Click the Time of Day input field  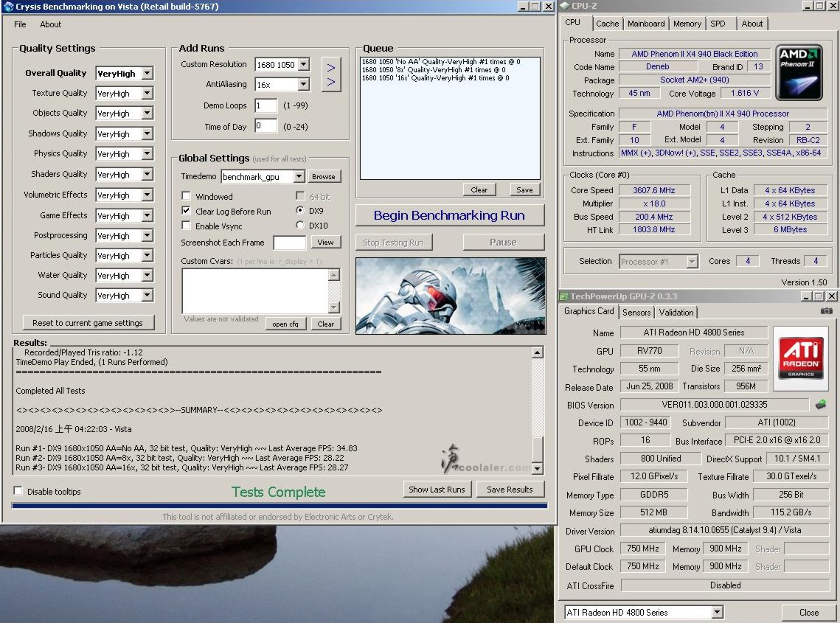[265, 126]
